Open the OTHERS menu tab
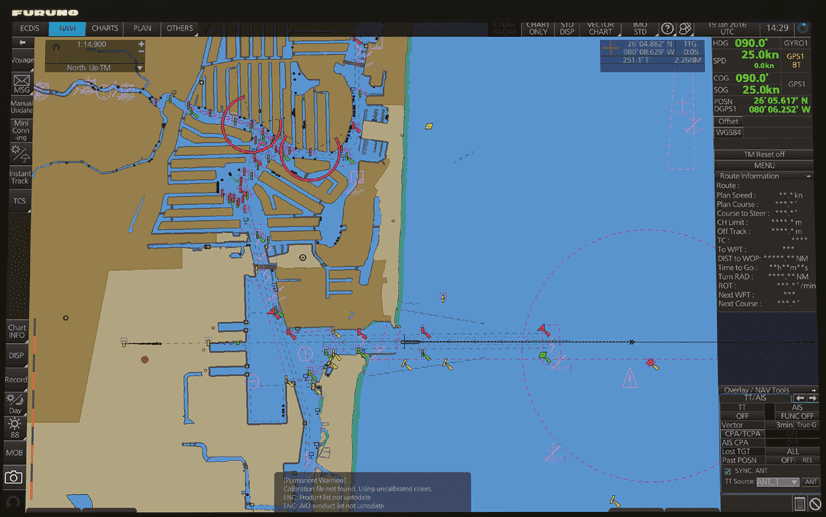Screen dimensions: 826x517 coord(180,28)
